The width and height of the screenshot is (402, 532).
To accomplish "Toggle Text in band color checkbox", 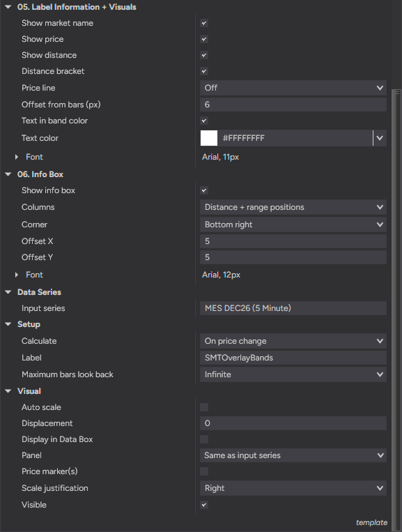I will point(204,121).
